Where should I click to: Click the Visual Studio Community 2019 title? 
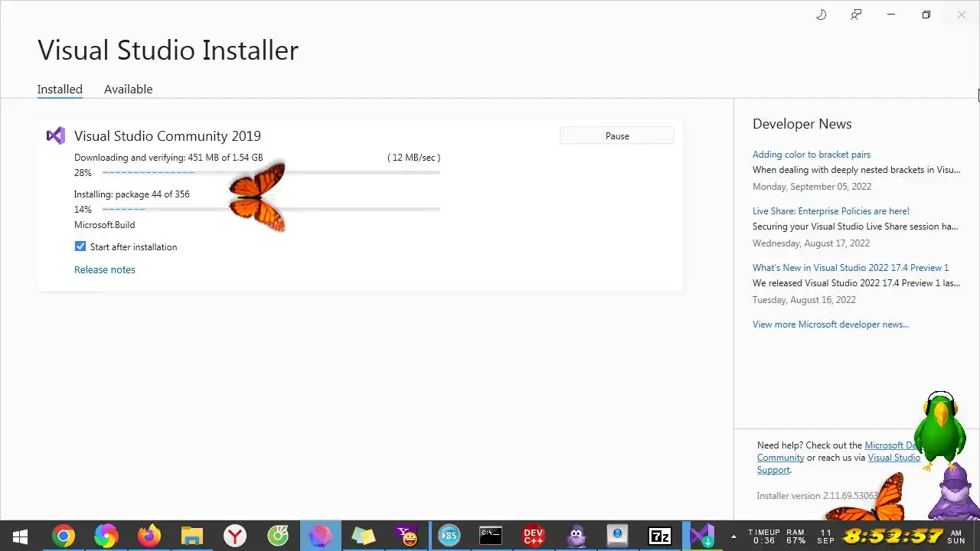168,136
